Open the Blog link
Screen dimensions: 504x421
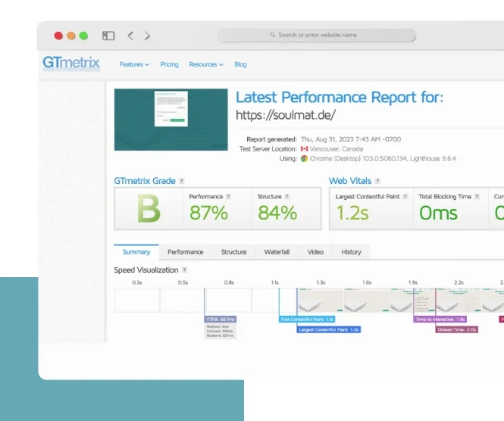pyautogui.click(x=240, y=64)
